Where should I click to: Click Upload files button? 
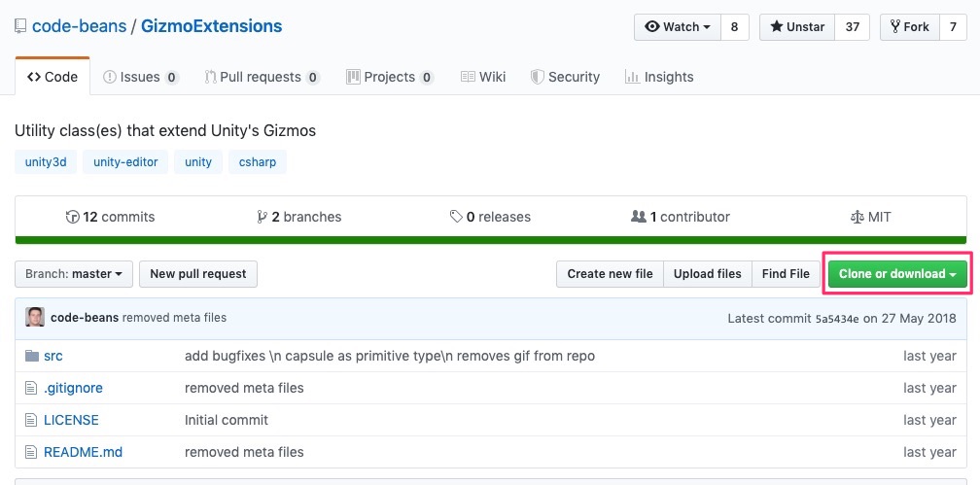(708, 274)
